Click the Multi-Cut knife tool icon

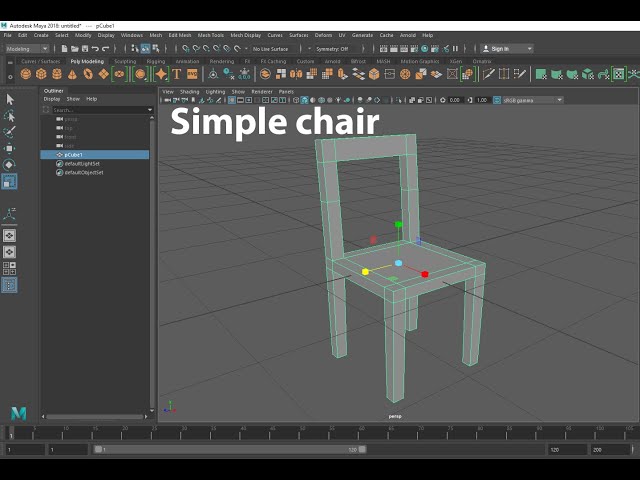click(x=489, y=74)
